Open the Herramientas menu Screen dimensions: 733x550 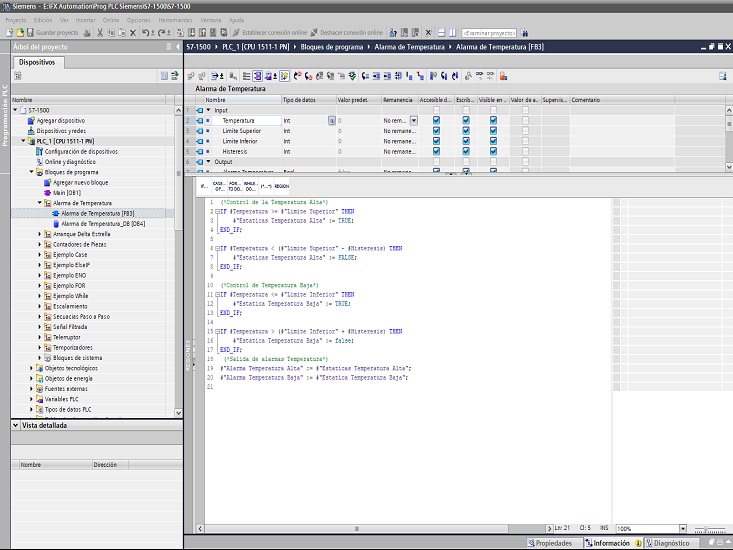click(x=173, y=19)
